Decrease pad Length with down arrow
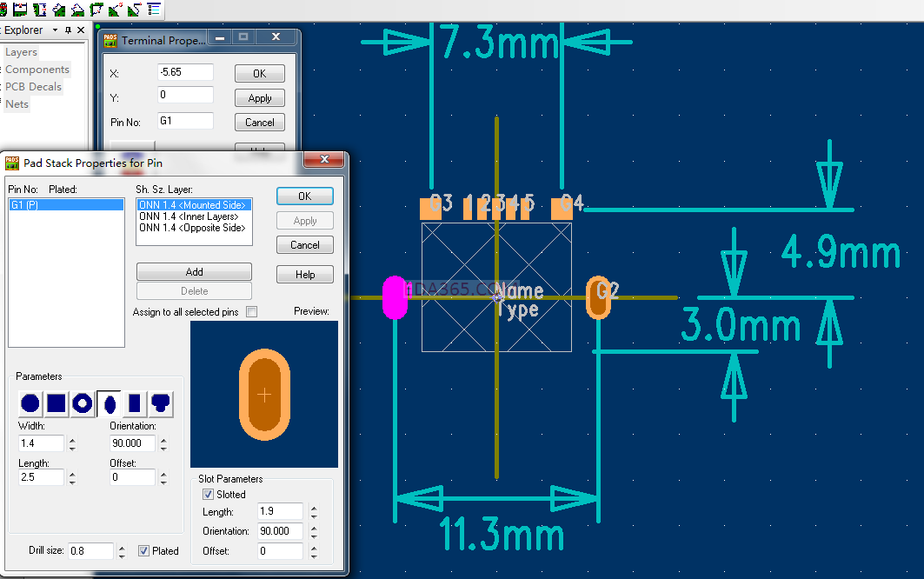 [72, 482]
